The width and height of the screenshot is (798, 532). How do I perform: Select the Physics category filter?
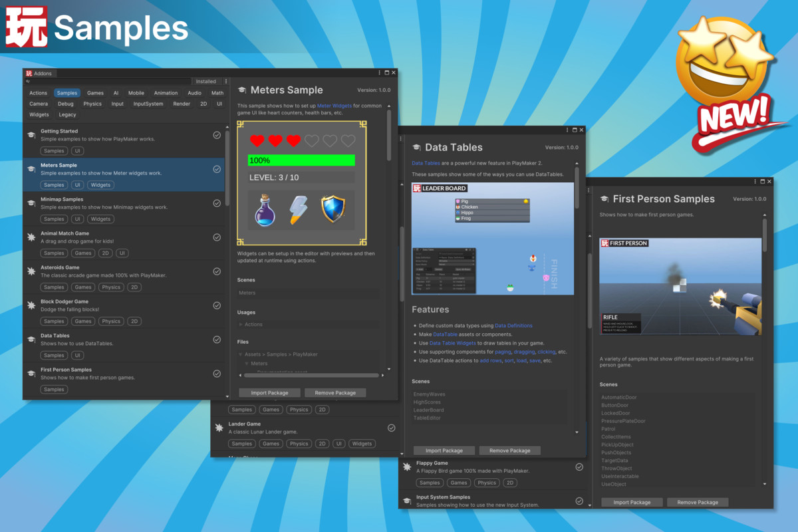pos(92,104)
